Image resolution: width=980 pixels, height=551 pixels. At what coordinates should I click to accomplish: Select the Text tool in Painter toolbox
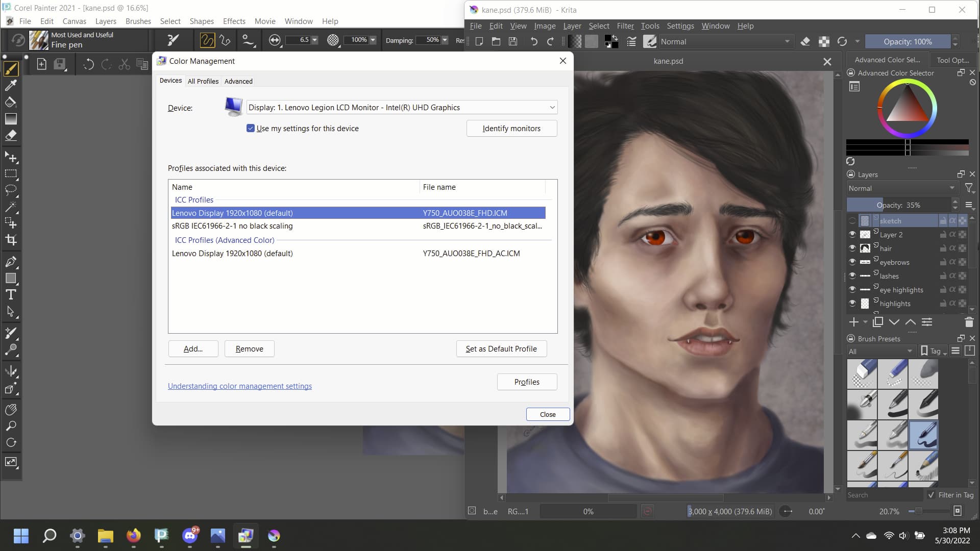pos(11,295)
